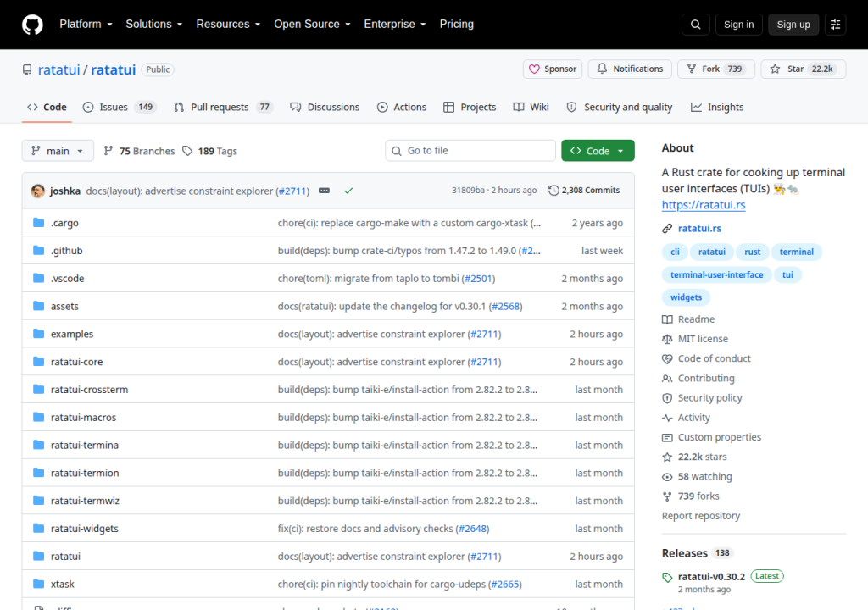Expand the Open Source dropdown
Image resolution: width=868 pixels, height=610 pixels.
[x=312, y=25]
